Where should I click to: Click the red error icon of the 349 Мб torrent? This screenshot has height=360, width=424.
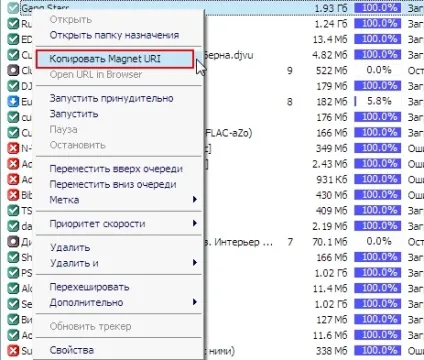point(13,148)
